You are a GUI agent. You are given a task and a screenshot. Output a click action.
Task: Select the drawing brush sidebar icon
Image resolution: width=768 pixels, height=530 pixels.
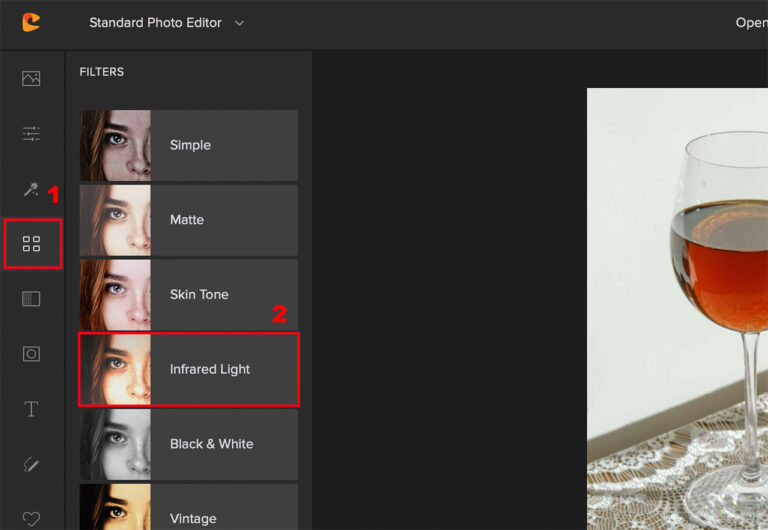(x=31, y=464)
